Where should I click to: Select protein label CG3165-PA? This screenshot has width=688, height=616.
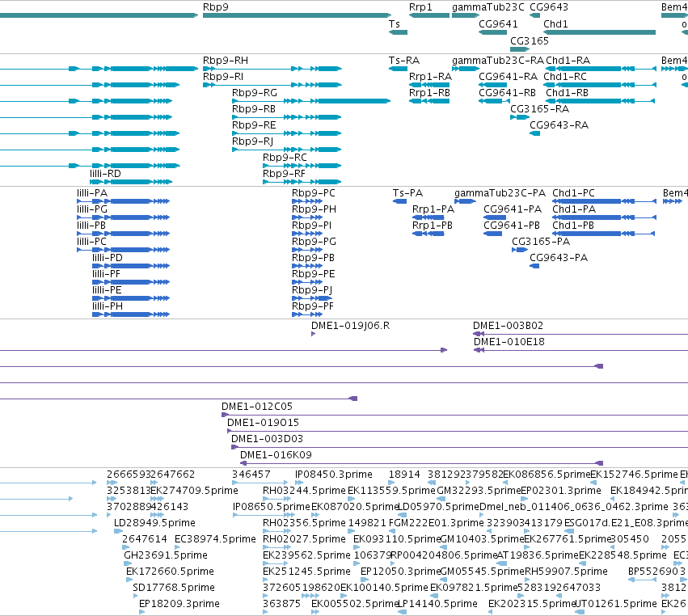541,242
